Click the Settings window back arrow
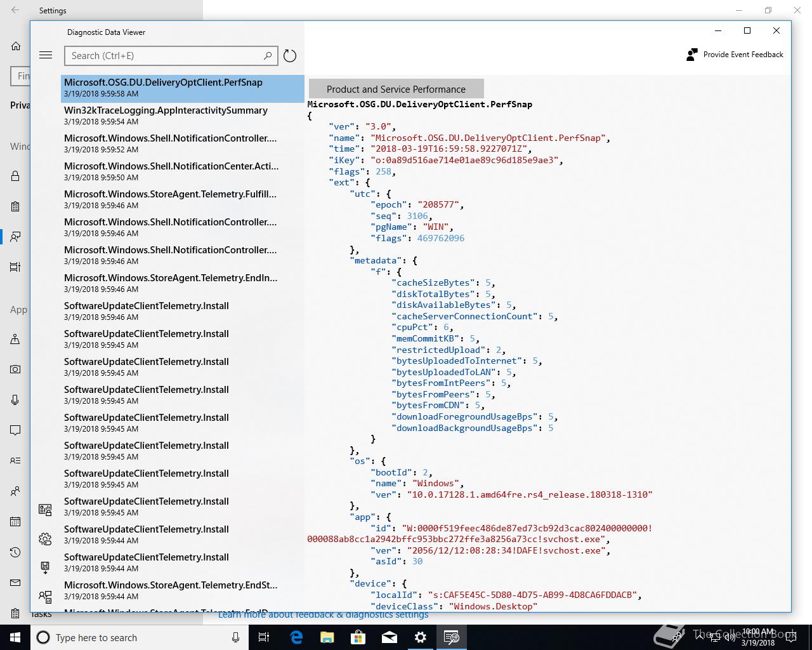Screen dimensions: 812x650 click(15, 10)
